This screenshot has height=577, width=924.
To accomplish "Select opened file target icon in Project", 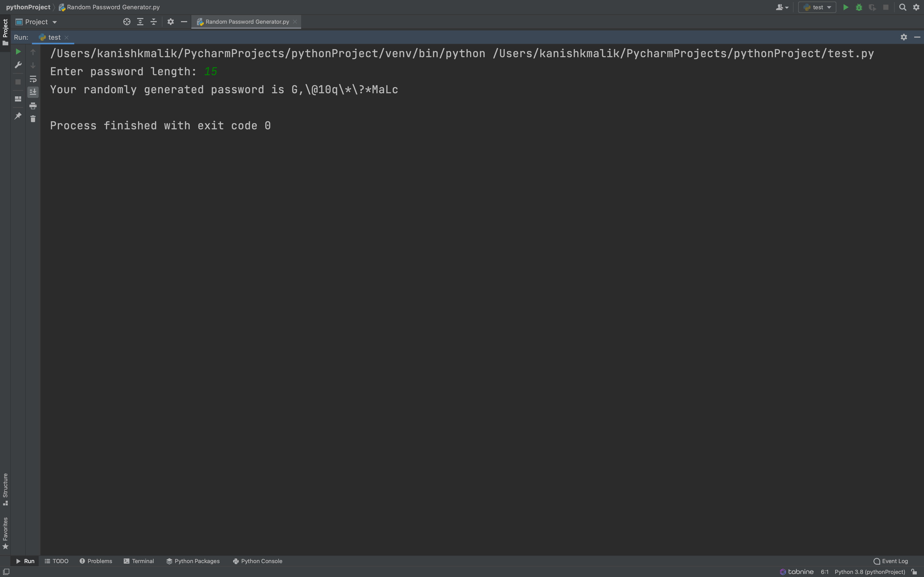I will click(x=127, y=22).
